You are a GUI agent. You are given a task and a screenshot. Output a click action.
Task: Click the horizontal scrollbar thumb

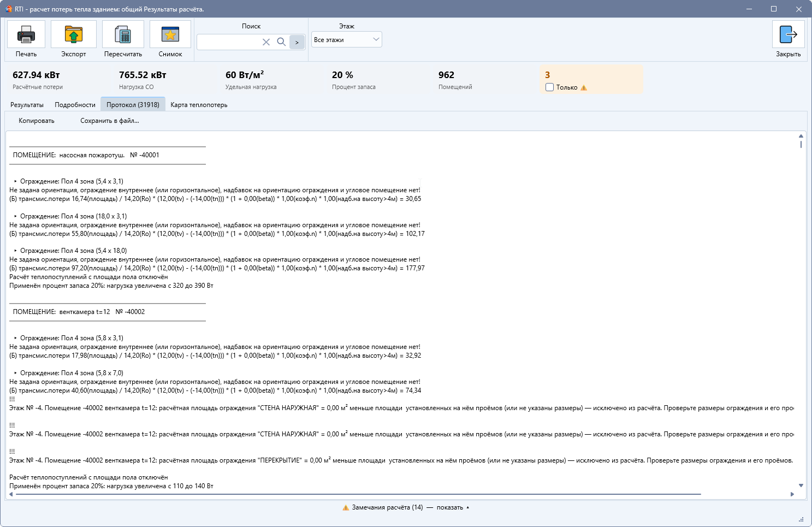click(x=359, y=494)
